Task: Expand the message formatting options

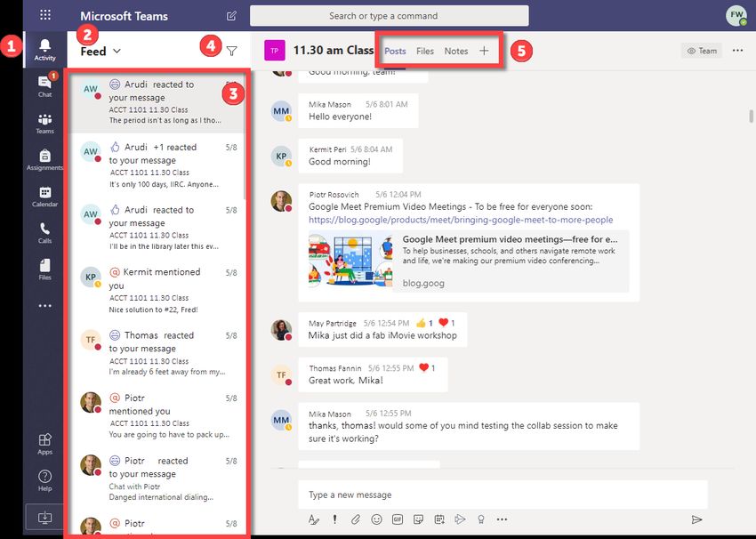Action: coord(313,519)
